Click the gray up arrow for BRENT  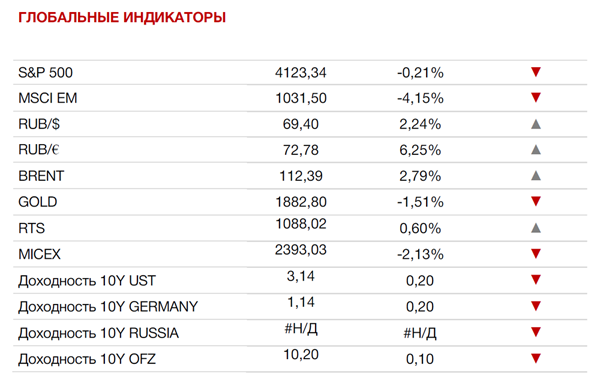536,176
